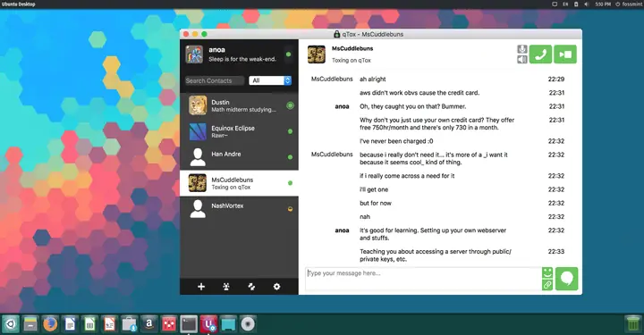Open chat with NashVortex

click(x=239, y=209)
